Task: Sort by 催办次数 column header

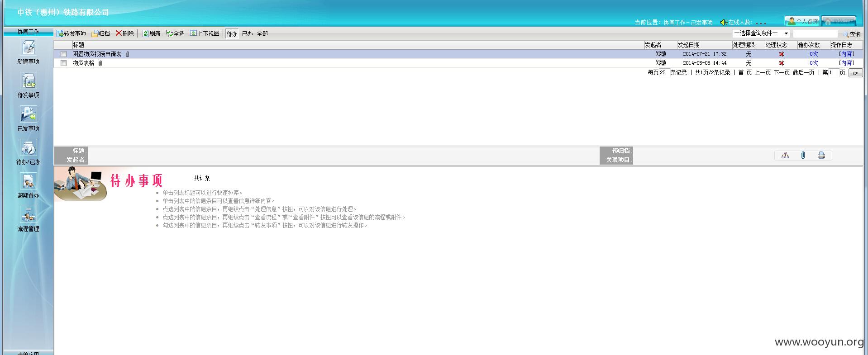Action: [x=809, y=45]
